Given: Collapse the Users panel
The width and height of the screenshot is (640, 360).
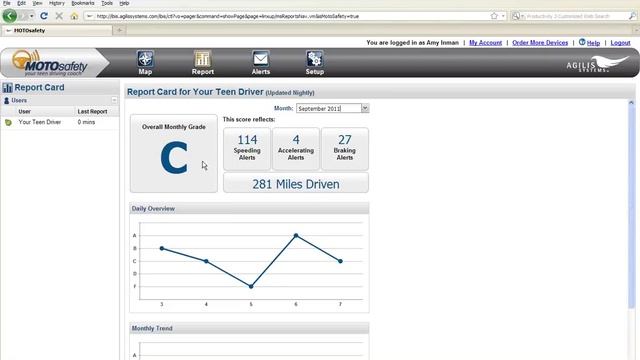Looking at the screenshot, I should tap(114, 100).
